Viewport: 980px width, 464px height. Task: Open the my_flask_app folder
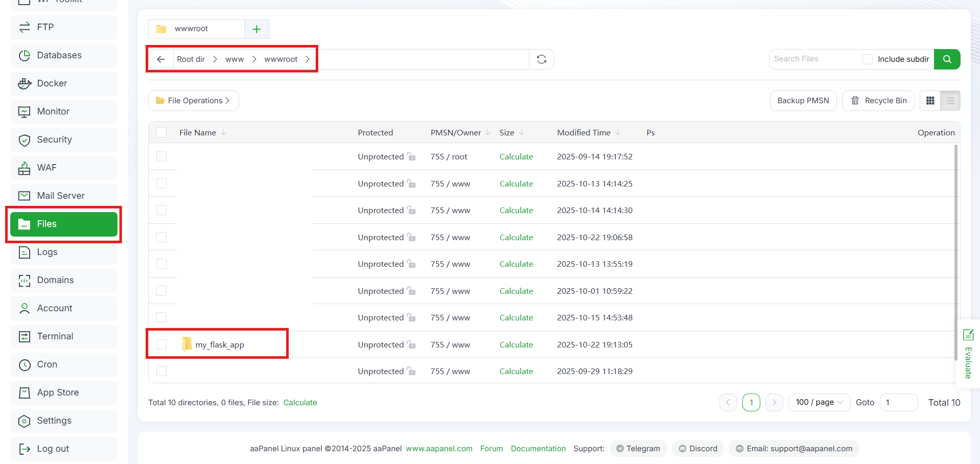coord(220,345)
